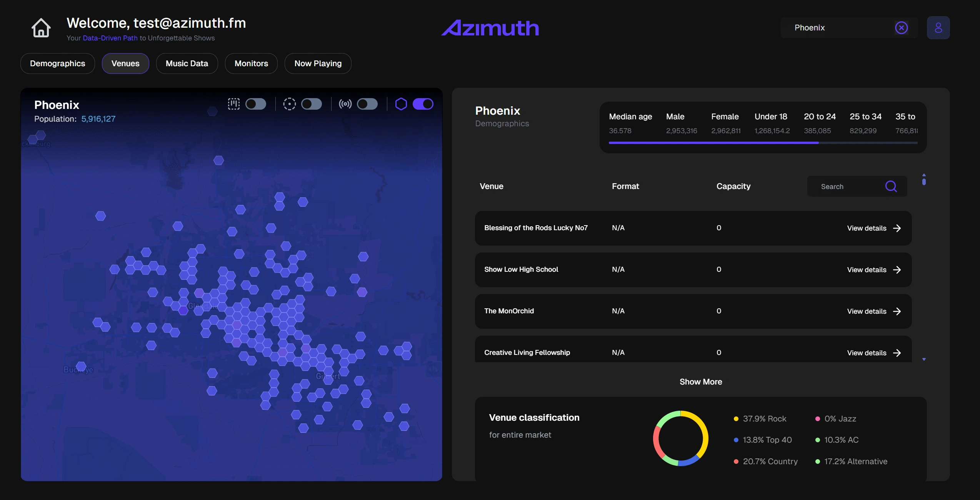The width and height of the screenshot is (980, 500).
Task: View details for The MonOrchid
Action: pos(874,311)
